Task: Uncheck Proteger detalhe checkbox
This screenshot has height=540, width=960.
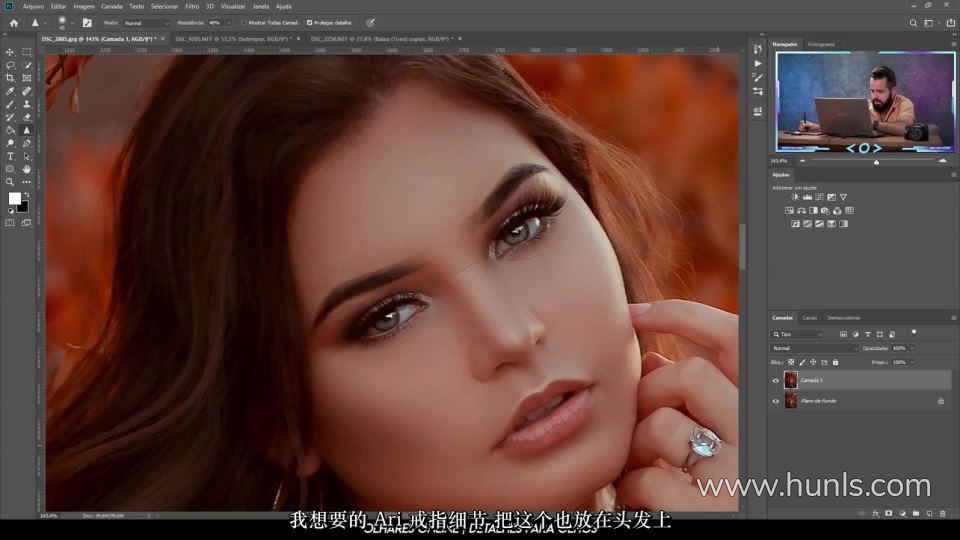Action: (309, 22)
